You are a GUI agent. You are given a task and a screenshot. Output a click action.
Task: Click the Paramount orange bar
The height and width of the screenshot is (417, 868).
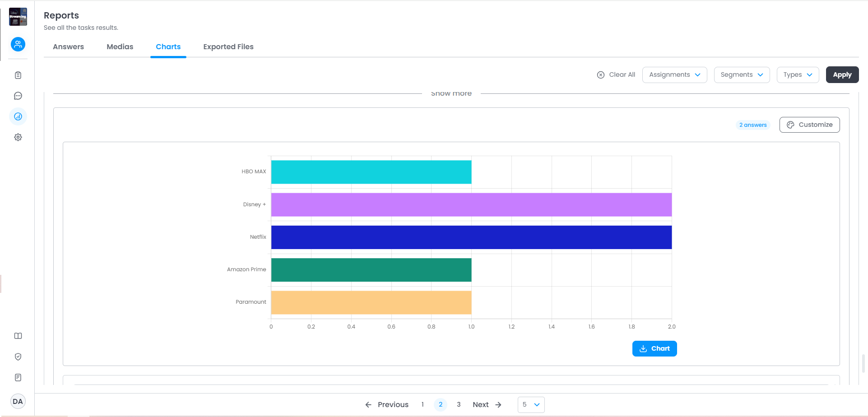pyautogui.click(x=371, y=302)
